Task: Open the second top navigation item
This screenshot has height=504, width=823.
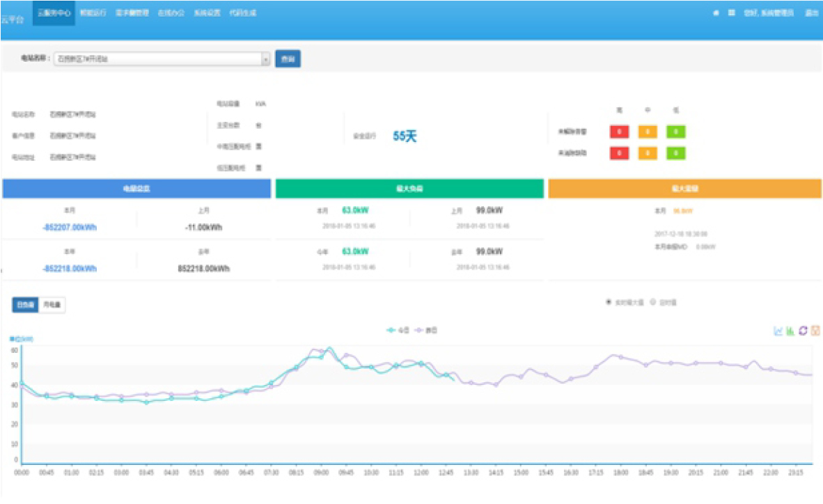Action: pos(93,13)
